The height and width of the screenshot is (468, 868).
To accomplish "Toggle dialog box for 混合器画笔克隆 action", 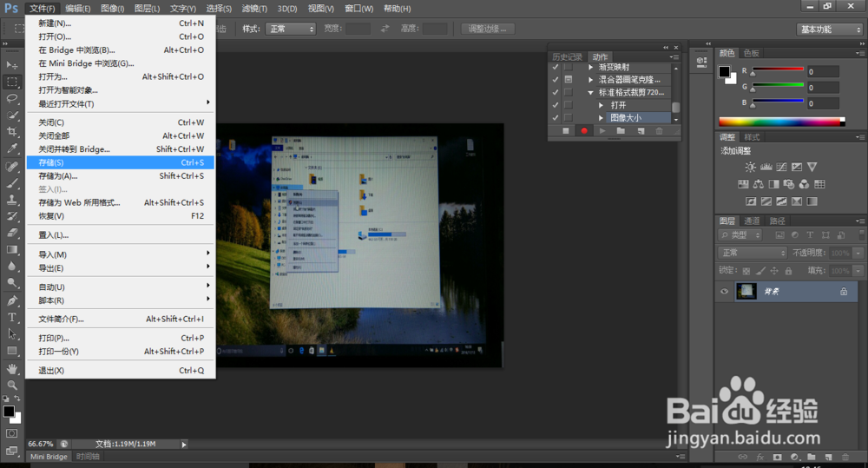I will click(x=568, y=80).
